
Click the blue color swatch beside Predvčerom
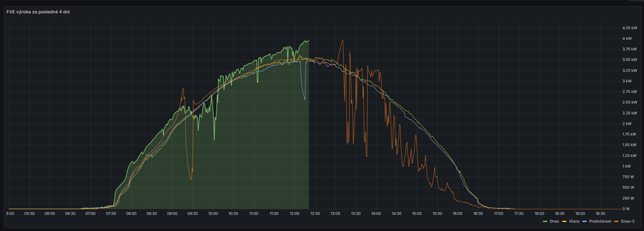click(585, 221)
